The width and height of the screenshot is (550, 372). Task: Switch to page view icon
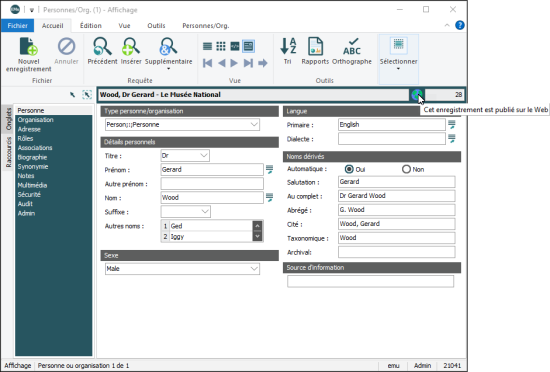tap(235, 46)
